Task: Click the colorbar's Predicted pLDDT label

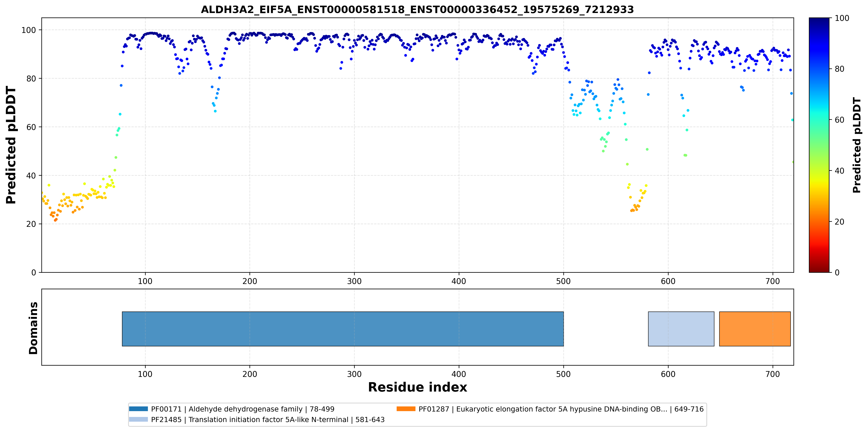Action: (x=857, y=145)
